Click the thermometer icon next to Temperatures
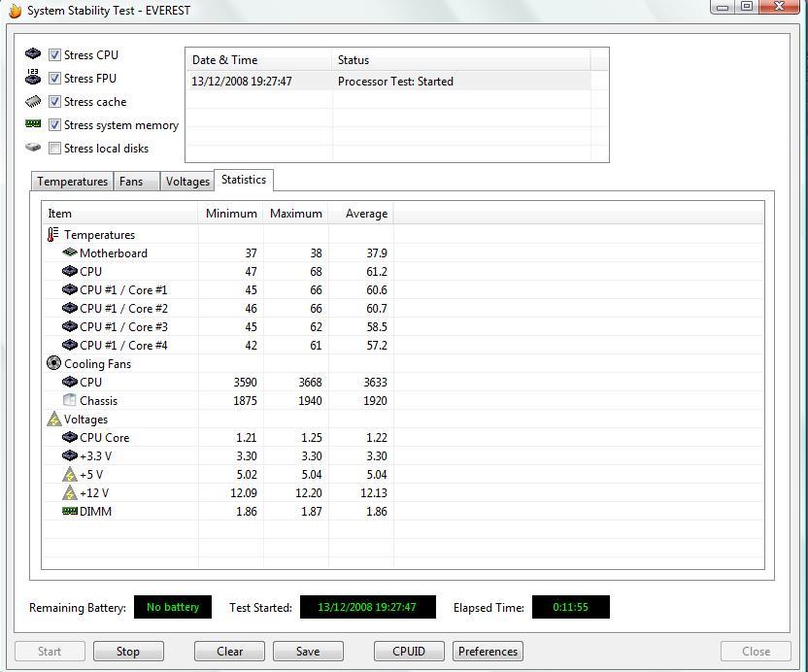Image resolution: width=808 pixels, height=672 pixels. point(53,234)
